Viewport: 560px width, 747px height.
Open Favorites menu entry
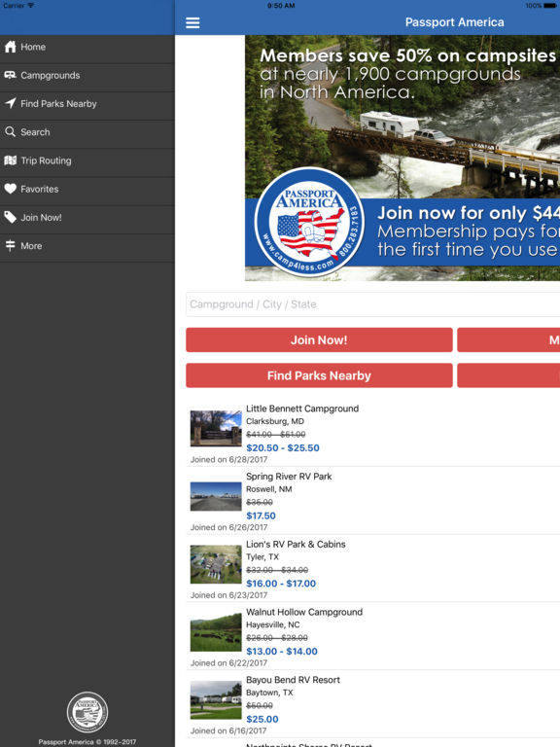87,189
